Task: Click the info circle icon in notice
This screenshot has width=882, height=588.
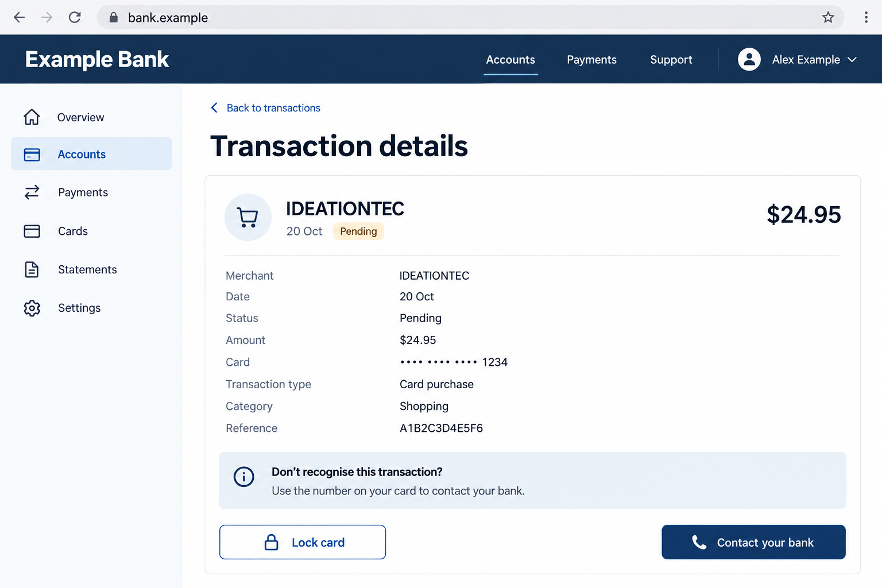Action: pyautogui.click(x=244, y=477)
